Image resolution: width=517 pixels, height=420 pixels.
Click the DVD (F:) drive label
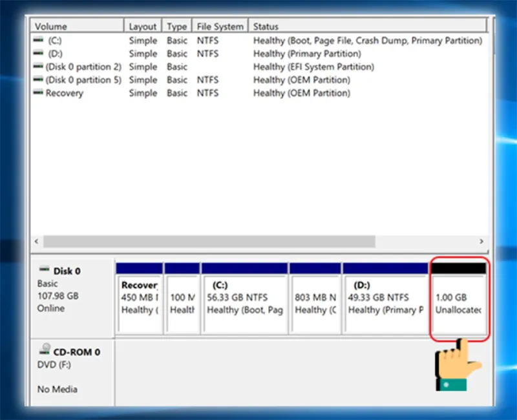[54, 365]
